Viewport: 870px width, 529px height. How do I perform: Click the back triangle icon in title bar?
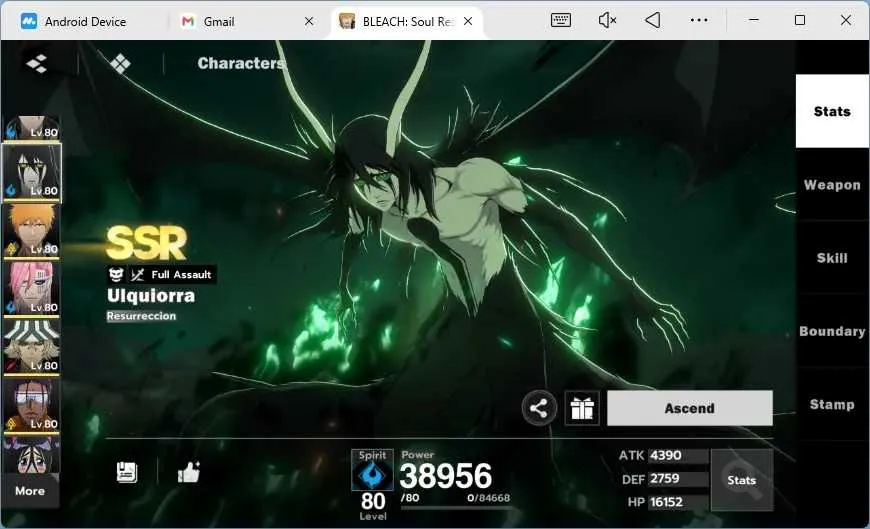653,21
